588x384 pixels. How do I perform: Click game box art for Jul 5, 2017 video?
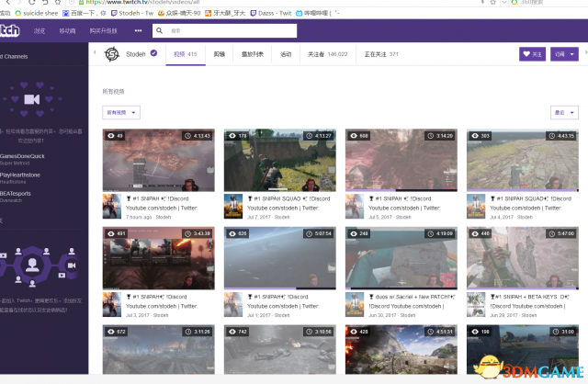tap(355, 207)
